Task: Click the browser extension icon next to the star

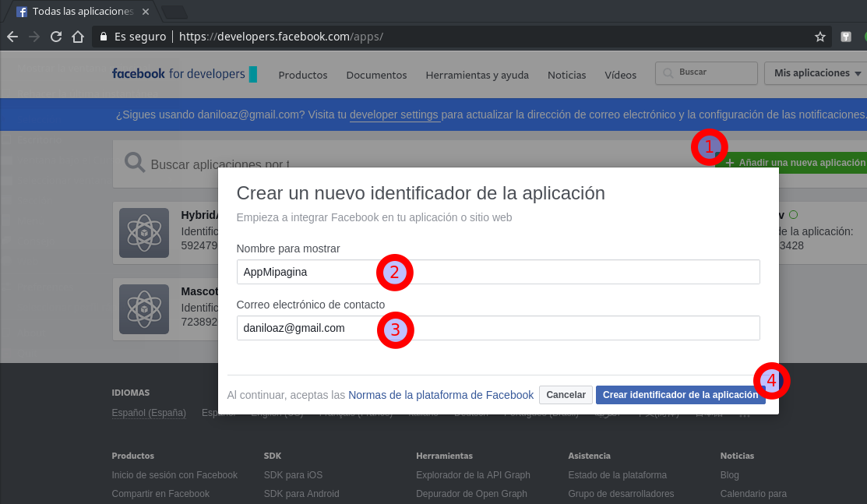Action: click(x=846, y=37)
